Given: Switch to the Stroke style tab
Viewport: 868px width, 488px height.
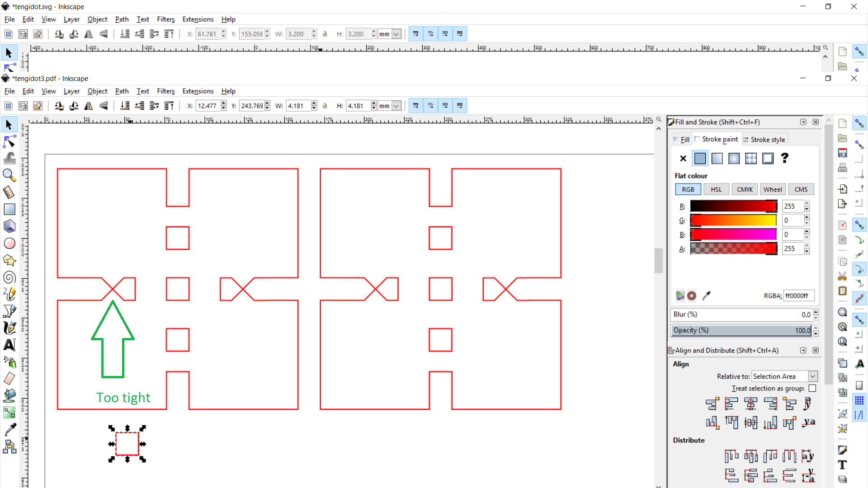Looking at the screenshot, I should [x=764, y=140].
